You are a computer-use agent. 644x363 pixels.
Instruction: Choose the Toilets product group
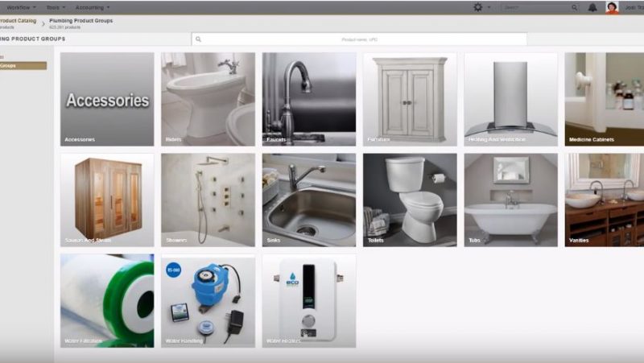410,200
